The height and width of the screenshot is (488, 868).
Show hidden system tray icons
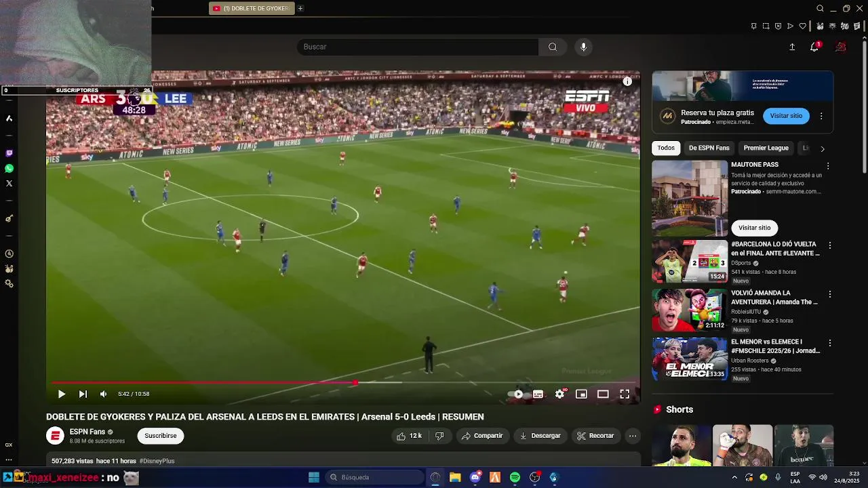[734, 477]
